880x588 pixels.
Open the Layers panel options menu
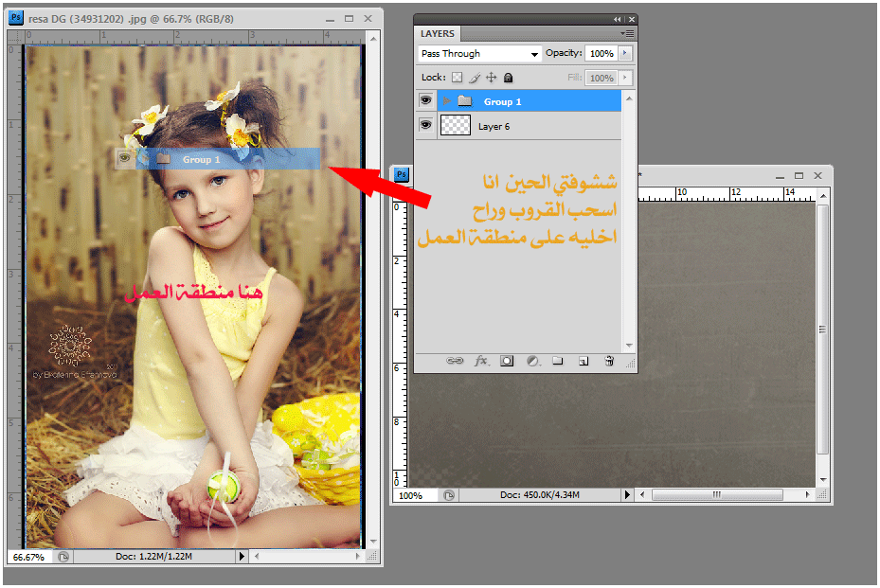[626, 33]
